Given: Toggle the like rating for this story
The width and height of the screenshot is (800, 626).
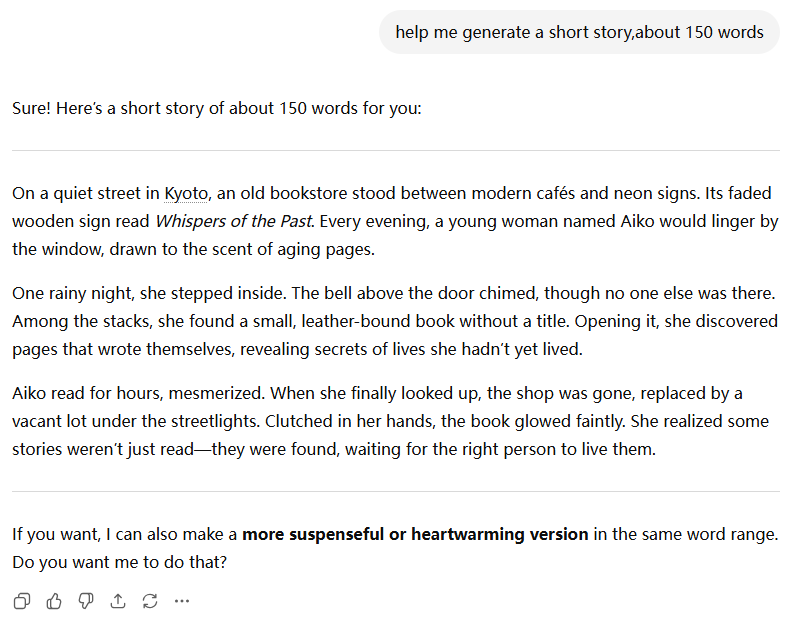Looking at the screenshot, I should [x=54, y=600].
